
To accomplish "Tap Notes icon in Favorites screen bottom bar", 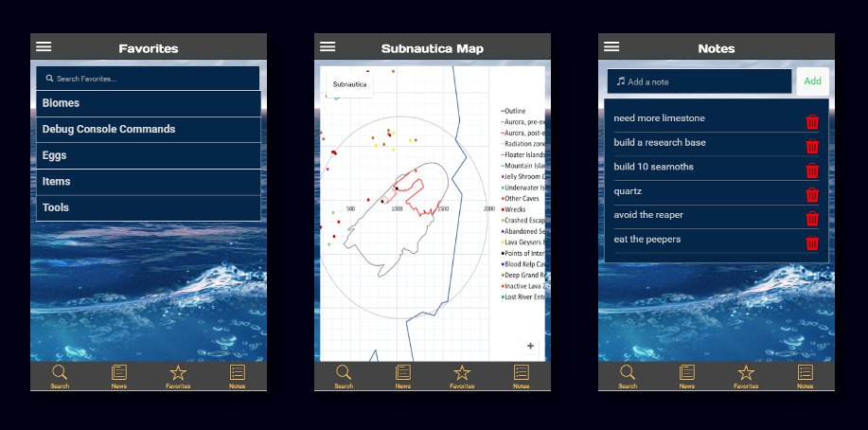I will point(237,372).
